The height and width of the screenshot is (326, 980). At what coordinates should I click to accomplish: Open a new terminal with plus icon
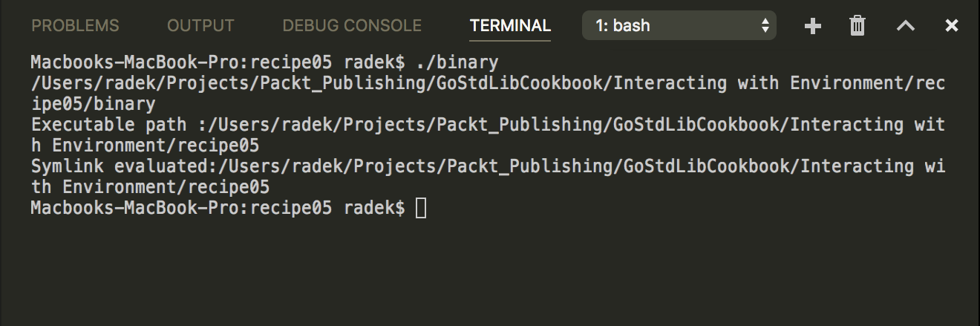tap(813, 26)
